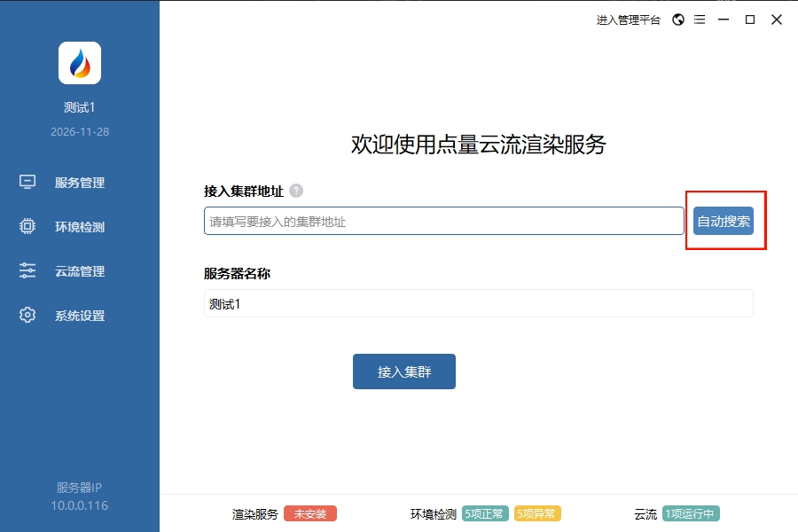Focus the 接入集群地址 input field
This screenshot has height=532, width=798.
(x=443, y=221)
